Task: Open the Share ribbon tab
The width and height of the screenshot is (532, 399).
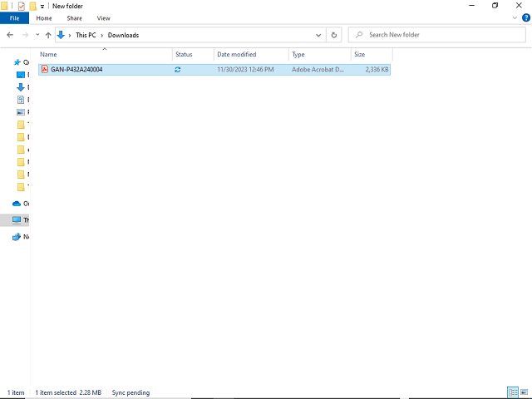Action: (74, 18)
